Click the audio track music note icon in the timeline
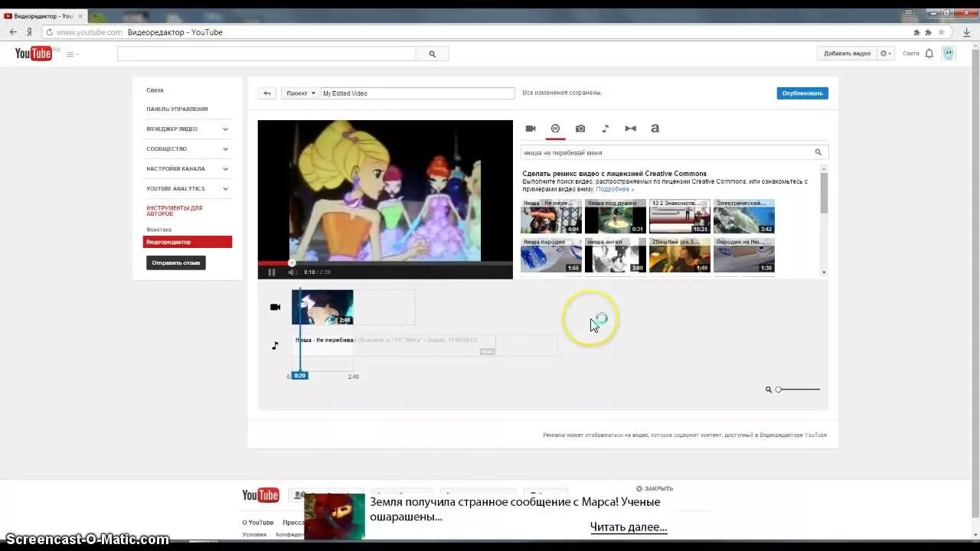 tap(276, 346)
